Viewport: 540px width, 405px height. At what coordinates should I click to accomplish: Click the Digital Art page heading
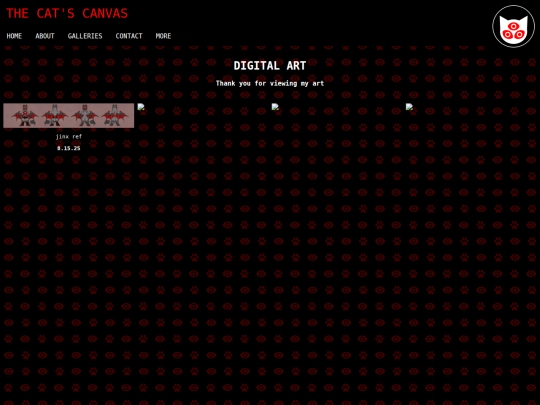click(x=270, y=65)
